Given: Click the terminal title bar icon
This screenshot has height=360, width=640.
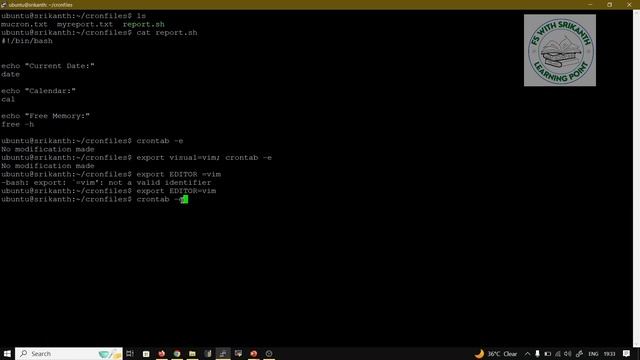Looking at the screenshot, I should pyautogui.click(x=4, y=5).
